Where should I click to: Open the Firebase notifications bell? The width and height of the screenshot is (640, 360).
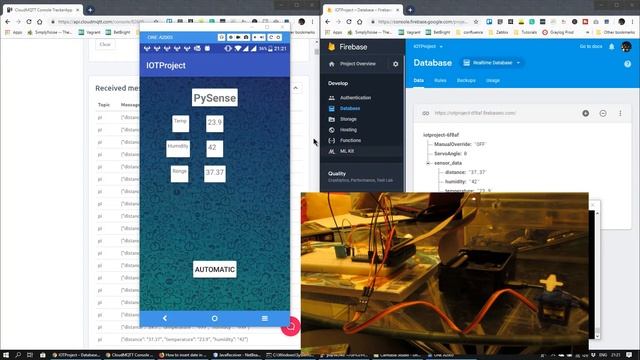pos(611,47)
